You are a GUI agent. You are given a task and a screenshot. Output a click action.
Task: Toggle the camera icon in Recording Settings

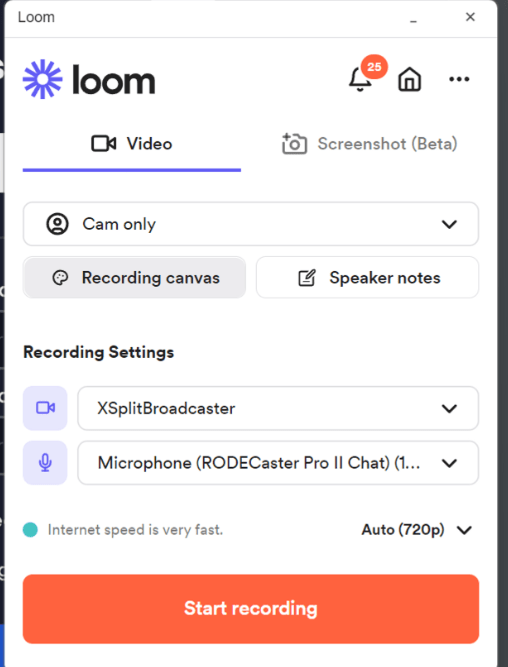45,408
